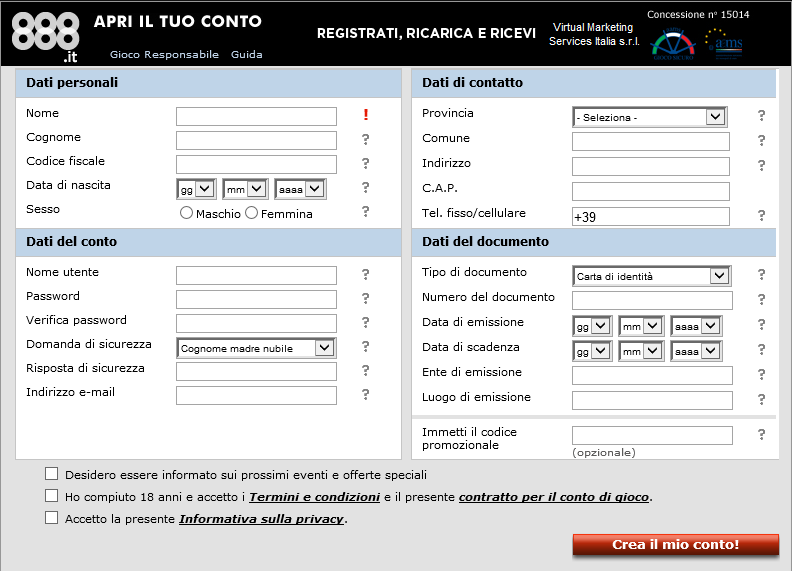Open help for the Comune field
Screen dimensions: 792x571
pos(762,140)
